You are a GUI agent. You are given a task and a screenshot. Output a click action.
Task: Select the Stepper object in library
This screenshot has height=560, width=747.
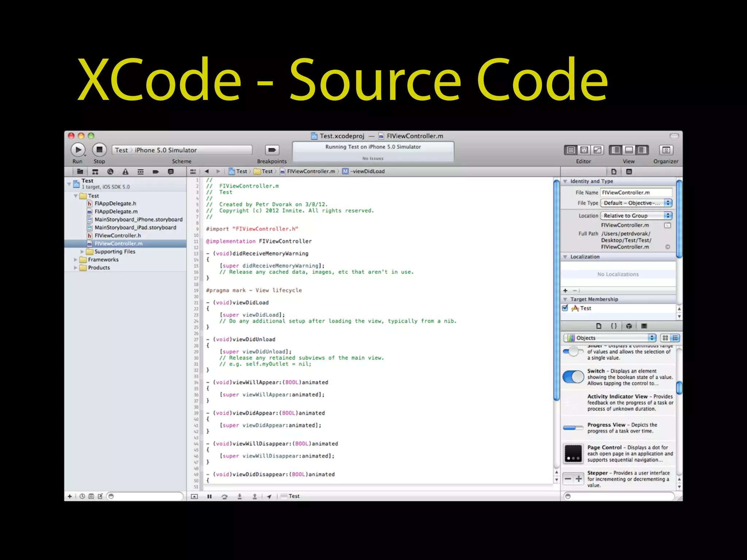619,479
